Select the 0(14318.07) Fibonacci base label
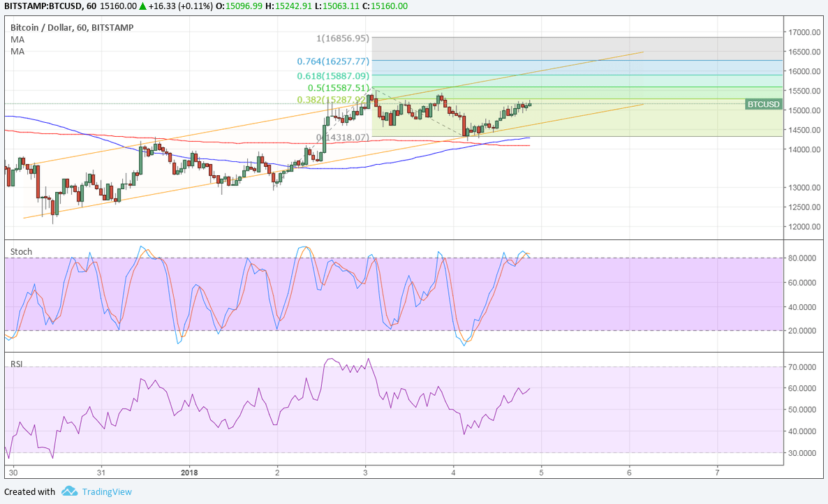Screen dimensions: 828x504 click(x=343, y=138)
